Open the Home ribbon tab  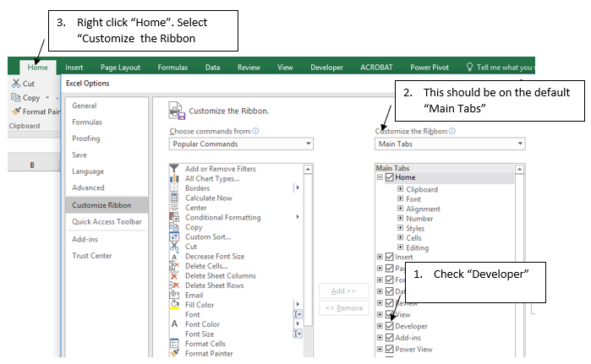click(38, 68)
